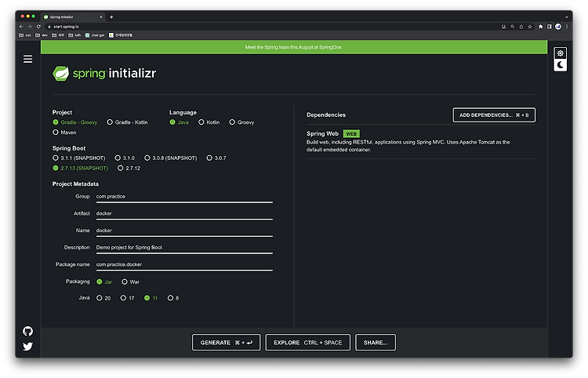Select Java version 17
The image size is (588, 378).
point(127,298)
